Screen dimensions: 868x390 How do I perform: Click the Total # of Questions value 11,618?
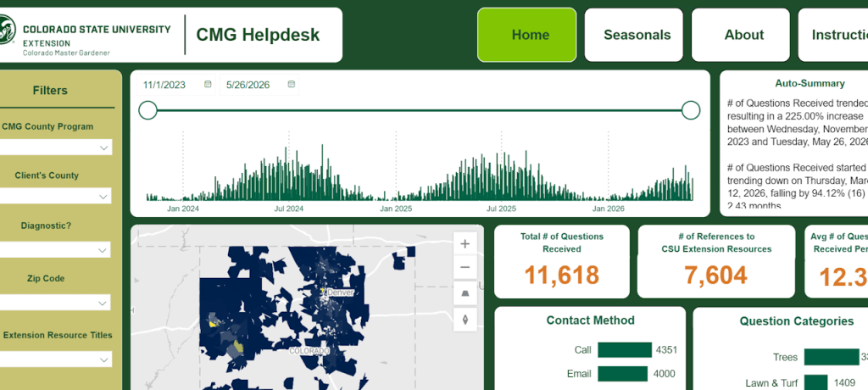pyautogui.click(x=561, y=276)
